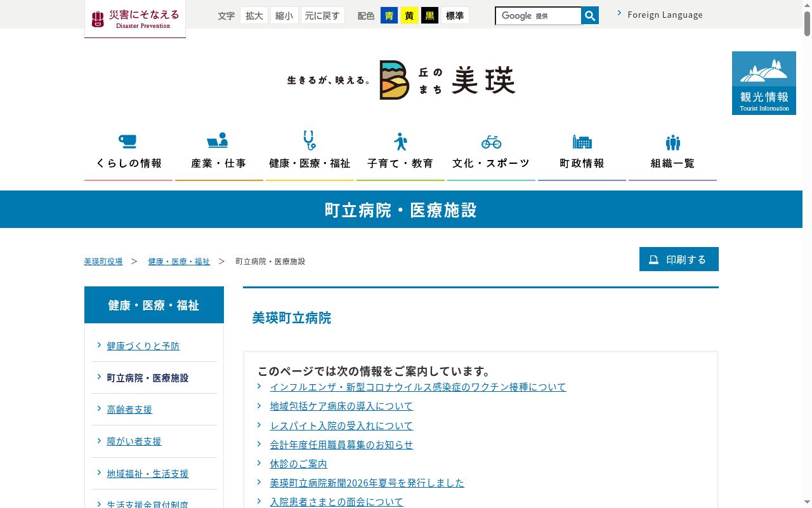Open the 子育て・教育 menu
The width and height of the screenshot is (812, 508).
click(400, 155)
